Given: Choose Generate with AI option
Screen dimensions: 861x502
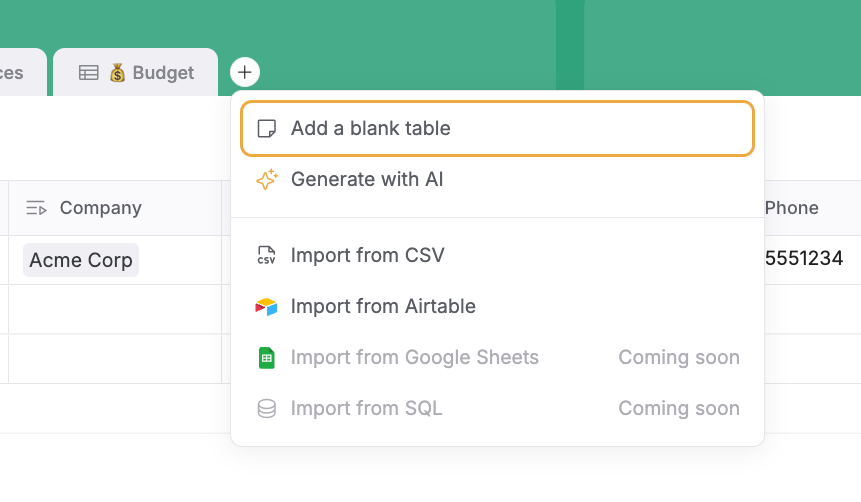Looking at the screenshot, I should [367, 180].
